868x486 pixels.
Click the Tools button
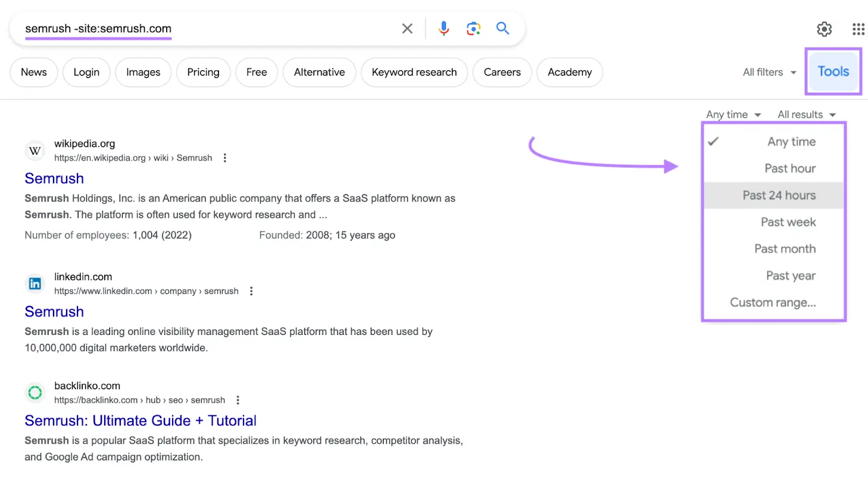pyautogui.click(x=833, y=71)
